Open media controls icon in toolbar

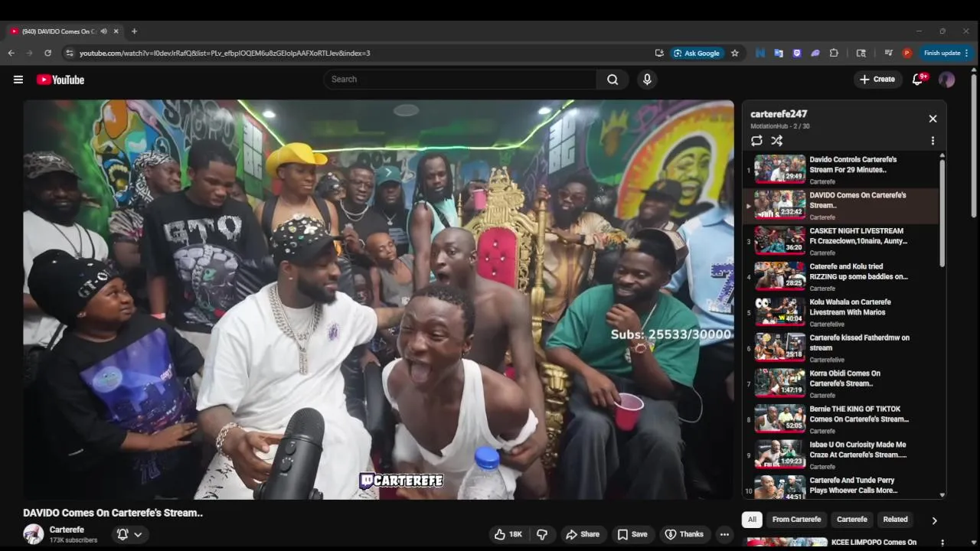pyautogui.click(x=888, y=53)
